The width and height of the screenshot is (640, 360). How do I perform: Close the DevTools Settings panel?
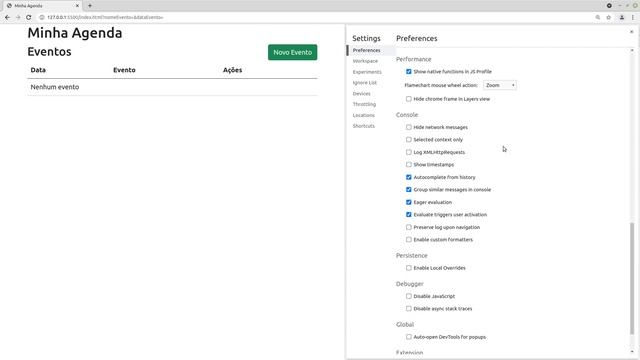[631, 31]
